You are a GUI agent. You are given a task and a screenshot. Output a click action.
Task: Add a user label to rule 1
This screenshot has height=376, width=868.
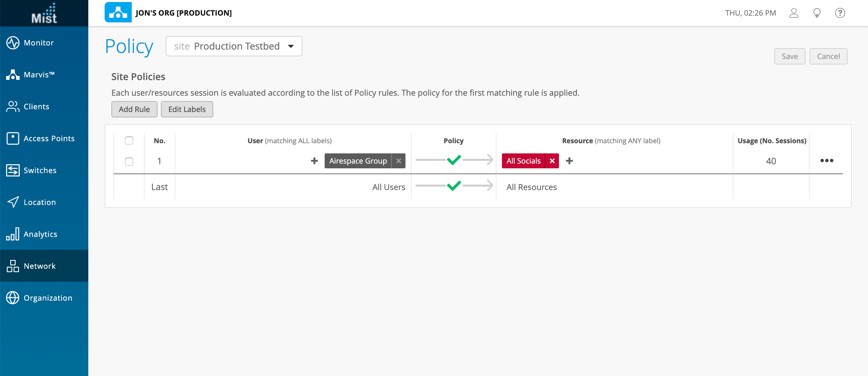(314, 161)
